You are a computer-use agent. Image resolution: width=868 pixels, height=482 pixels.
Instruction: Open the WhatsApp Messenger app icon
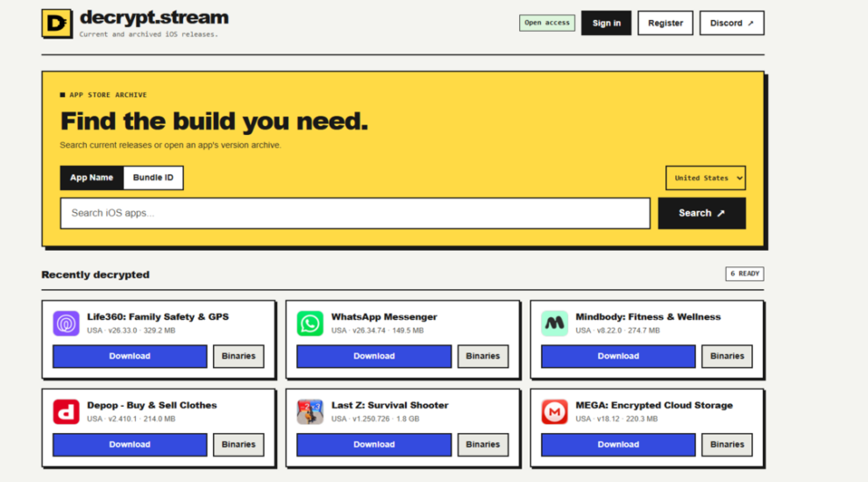(x=310, y=323)
